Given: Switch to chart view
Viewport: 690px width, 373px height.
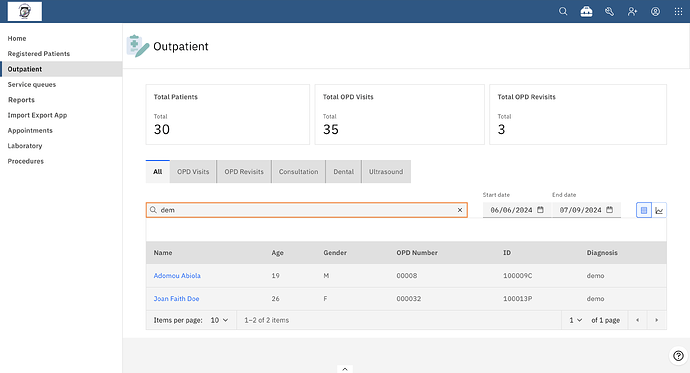Looking at the screenshot, I should coord(659,210).
